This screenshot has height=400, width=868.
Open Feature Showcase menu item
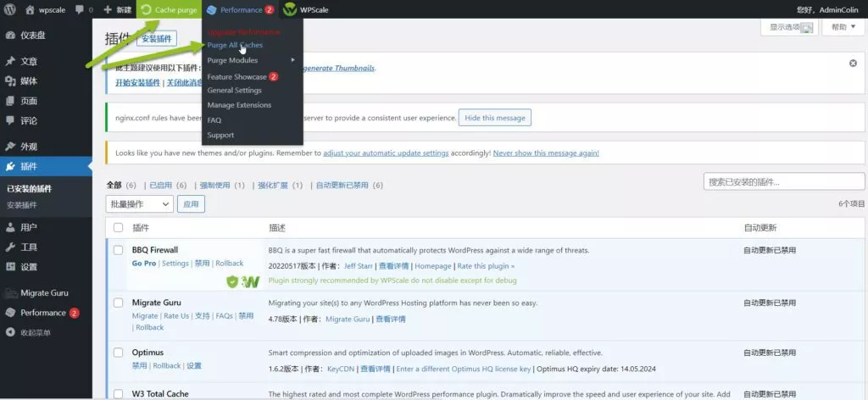tap(242, 76)
